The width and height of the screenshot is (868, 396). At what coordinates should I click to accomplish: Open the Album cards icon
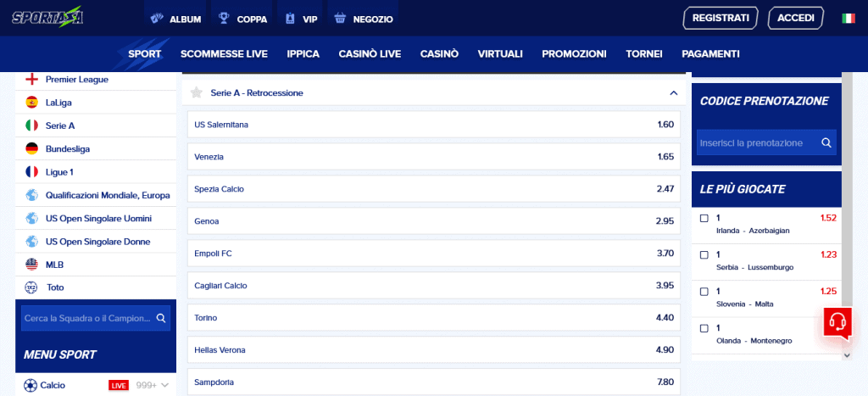tap(157, 19)
